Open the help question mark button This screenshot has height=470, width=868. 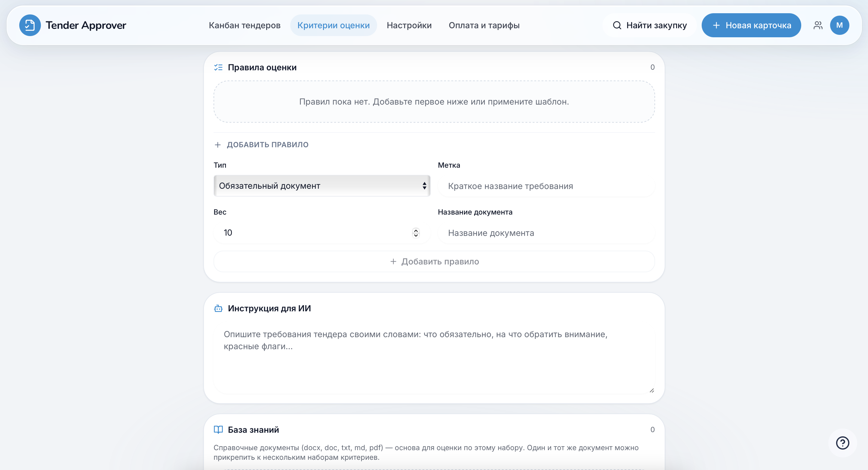[x=842, y=443]
